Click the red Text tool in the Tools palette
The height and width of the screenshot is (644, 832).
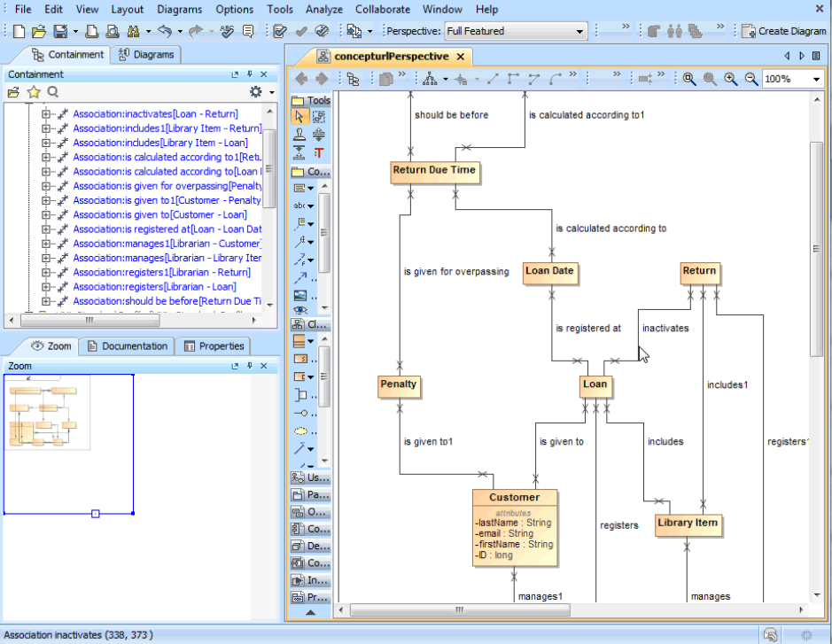point(319,152)
